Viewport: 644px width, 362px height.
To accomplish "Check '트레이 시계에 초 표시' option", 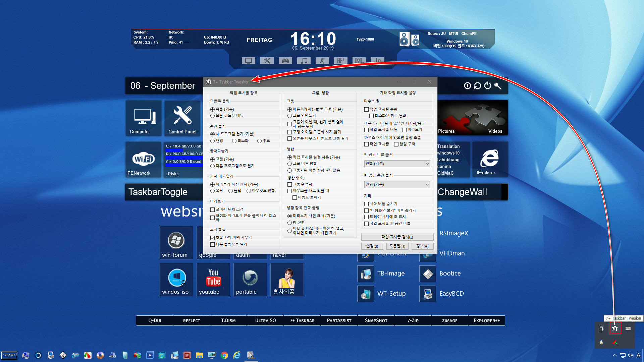I will pyautogui.click(x=366, y=217).
